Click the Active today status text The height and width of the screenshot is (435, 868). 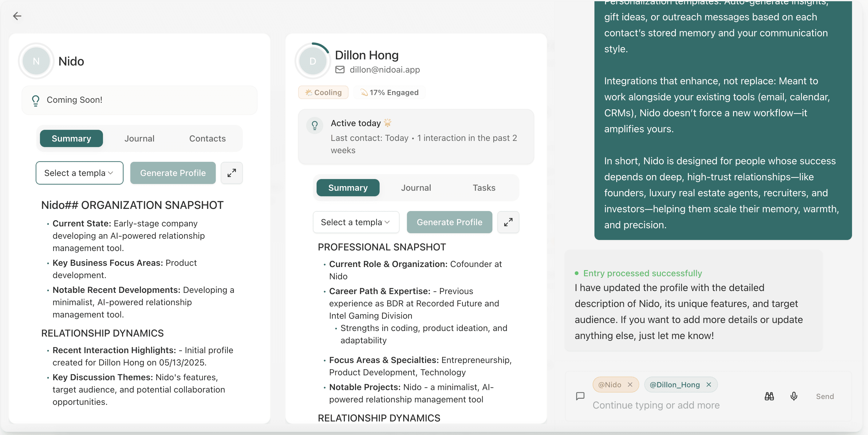tap(356, 123)
